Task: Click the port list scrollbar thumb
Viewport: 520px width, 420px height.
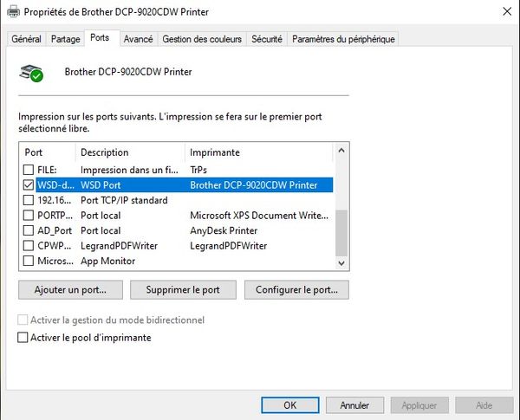Action: click(x=341, y=233)
